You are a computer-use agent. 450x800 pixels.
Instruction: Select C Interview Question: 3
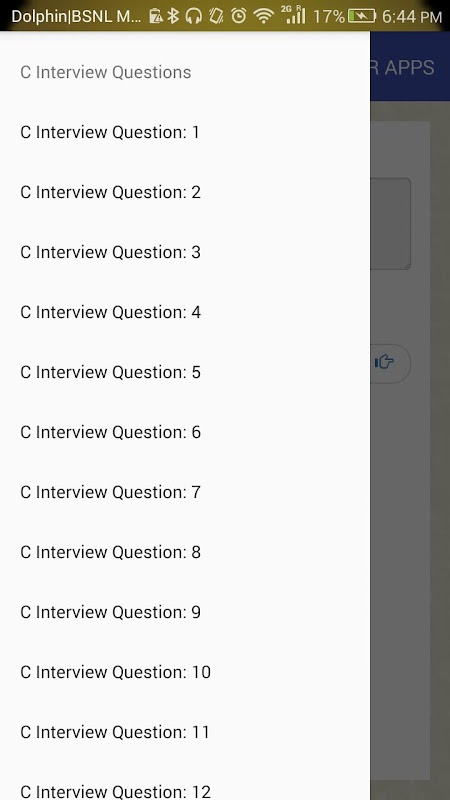[x=185, y=252]
